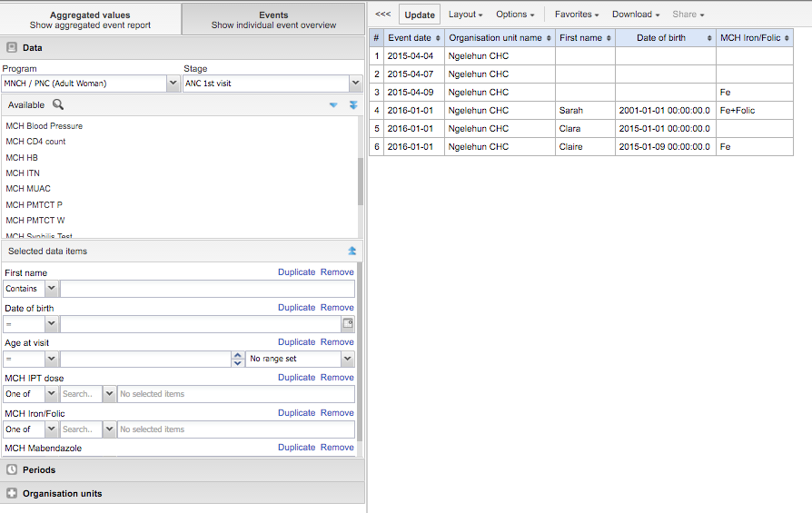812x513 pixels.
Task: Click the plus icon on Organisation units
Action: point(12,494)
